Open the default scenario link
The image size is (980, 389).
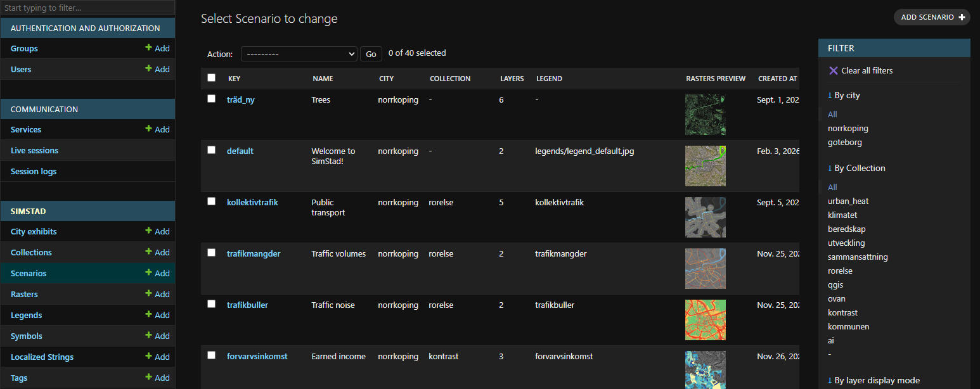pos(240,151)
